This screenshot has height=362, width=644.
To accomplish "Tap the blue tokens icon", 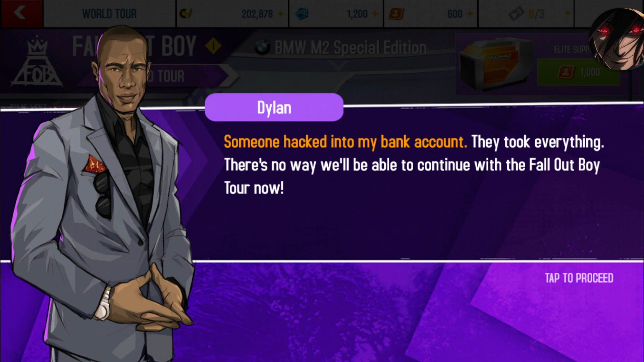I will (302, 14).
